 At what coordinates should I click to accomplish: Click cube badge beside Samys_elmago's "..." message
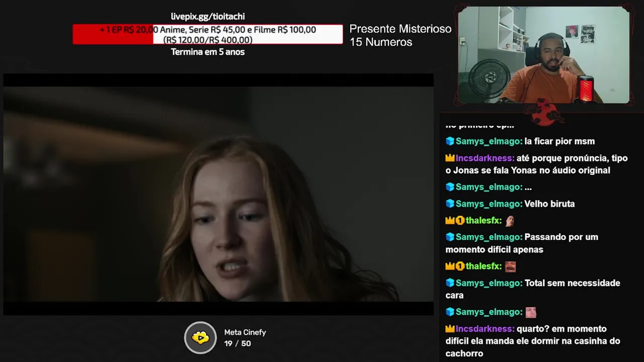(450, 187)
